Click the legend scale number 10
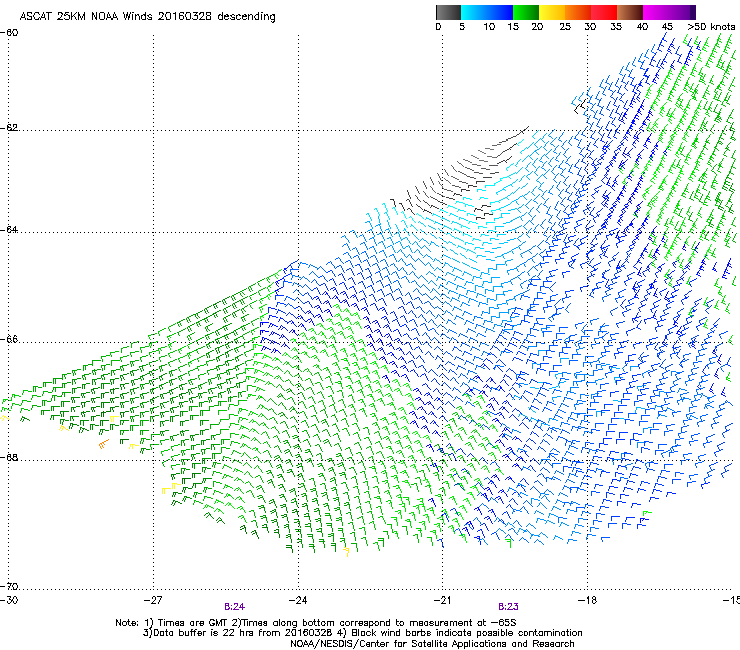The height and width of the screenshot is (650, 740). (489, 27)
